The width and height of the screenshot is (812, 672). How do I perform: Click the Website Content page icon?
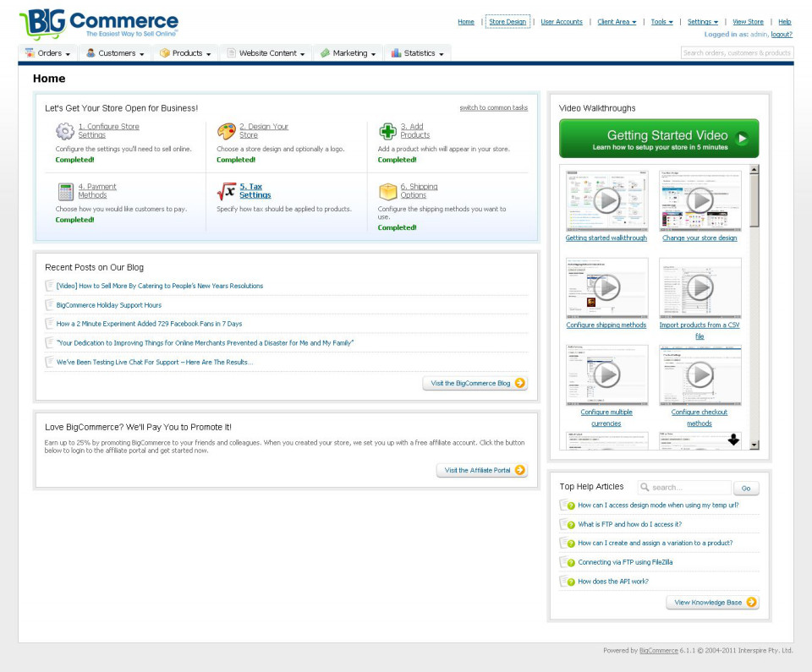click(232, 52)
